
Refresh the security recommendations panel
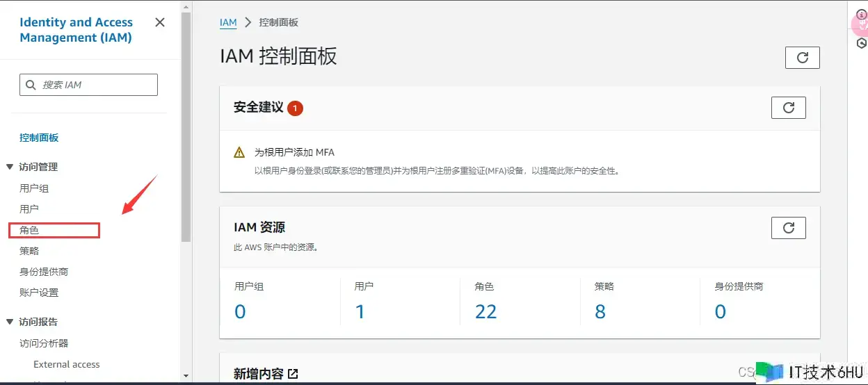(x=789, y=108)
